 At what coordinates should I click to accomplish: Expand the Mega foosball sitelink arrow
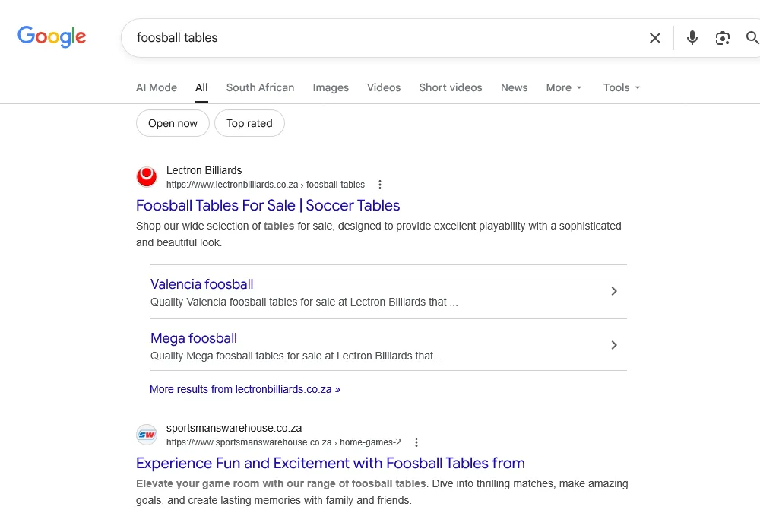[614, 345]
